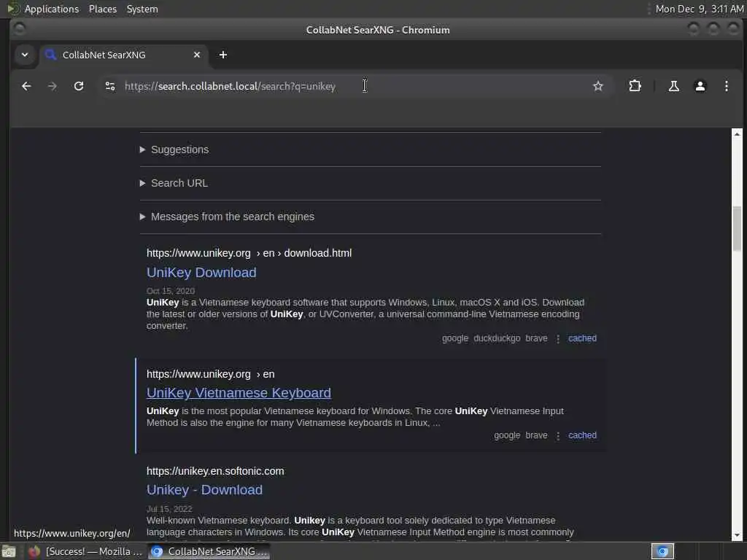The height and width of the screenshot is (560, 747).
Task: Close the CollabNet SearXNG tab
Action: (x=197, y=55)
